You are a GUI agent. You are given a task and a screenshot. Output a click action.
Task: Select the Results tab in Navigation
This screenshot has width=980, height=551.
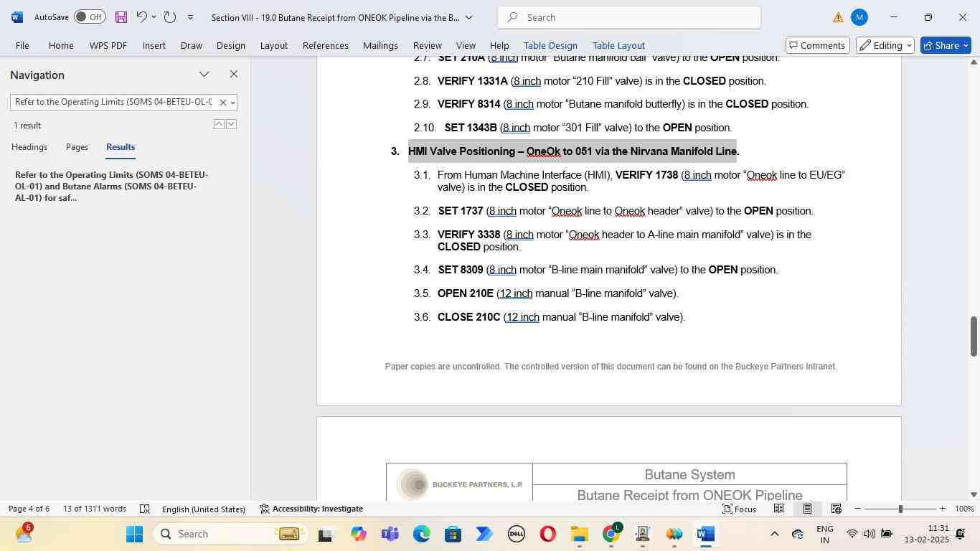(x=121, y=146)
